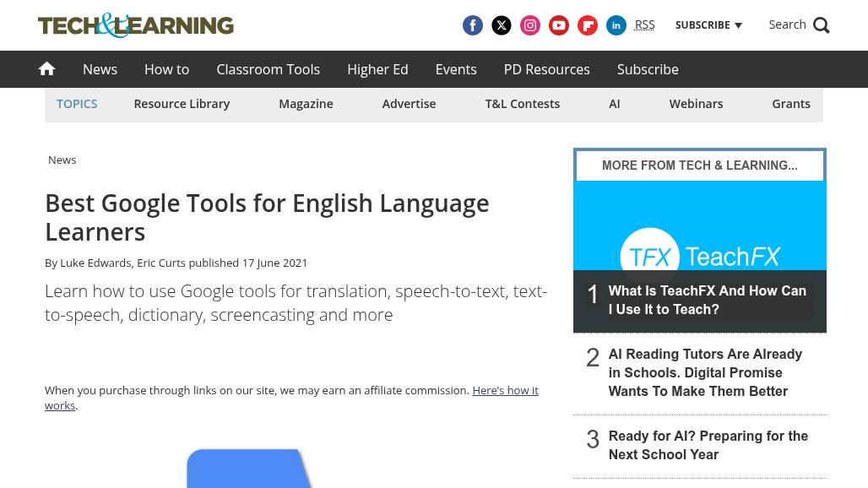The image size is (868, 488).
Task: Open the Instagram profile icon
Action: click(529, 25)
